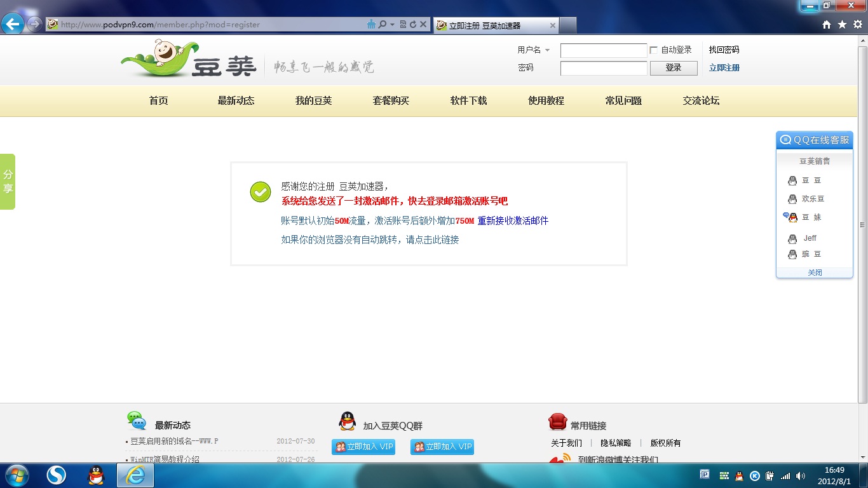Close the 立即注册 豆荚加速器 tab
The image size is (868, 488).
point(553,25)
